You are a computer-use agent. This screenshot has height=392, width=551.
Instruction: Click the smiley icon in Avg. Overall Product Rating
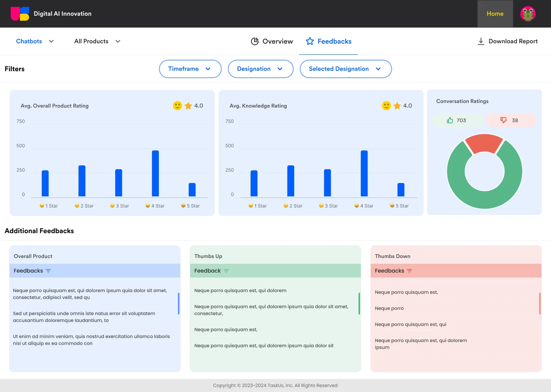(x=178, y=106)
